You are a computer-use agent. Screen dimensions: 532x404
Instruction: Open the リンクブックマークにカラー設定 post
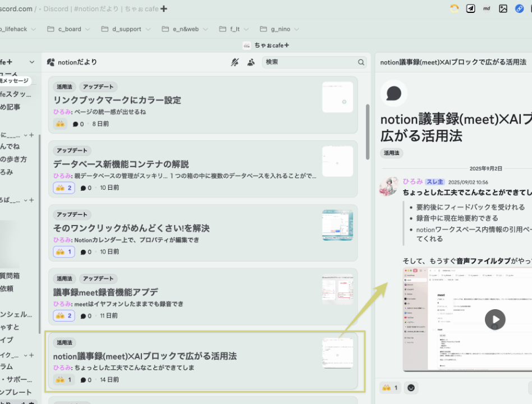pyautogui.click(x=117, y=100)
